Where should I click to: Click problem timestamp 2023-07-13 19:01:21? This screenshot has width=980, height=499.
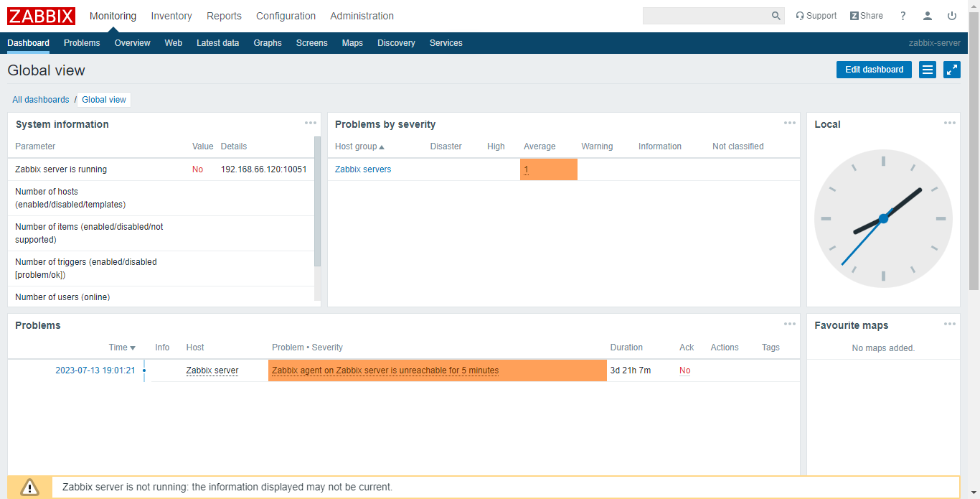(x=95, y=370)
